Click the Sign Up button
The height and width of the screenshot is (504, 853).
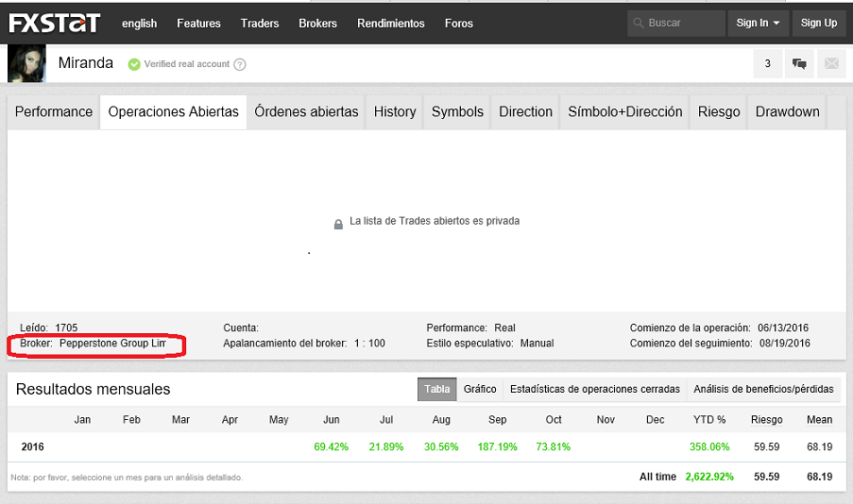pyautogui.click(x=818, y=23)
